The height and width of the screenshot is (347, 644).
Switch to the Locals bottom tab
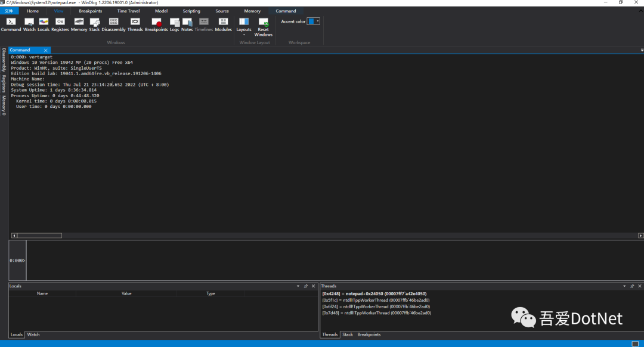(17, 334)
